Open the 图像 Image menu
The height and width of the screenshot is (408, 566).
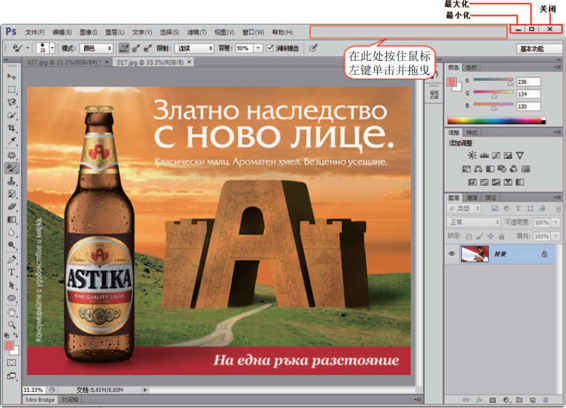(x=88, y=32)
